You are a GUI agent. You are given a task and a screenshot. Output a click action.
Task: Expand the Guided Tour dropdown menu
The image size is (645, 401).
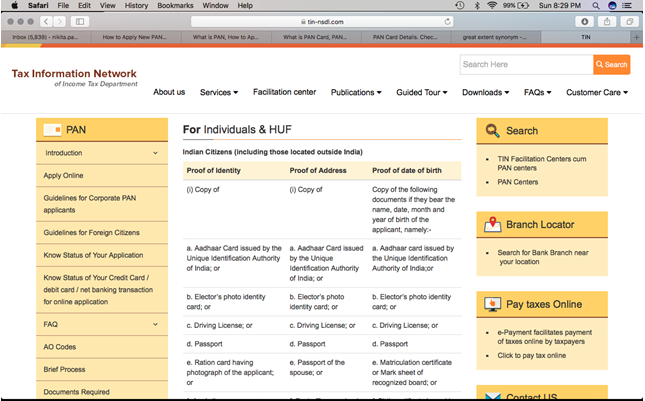click(x=422, y=93)
